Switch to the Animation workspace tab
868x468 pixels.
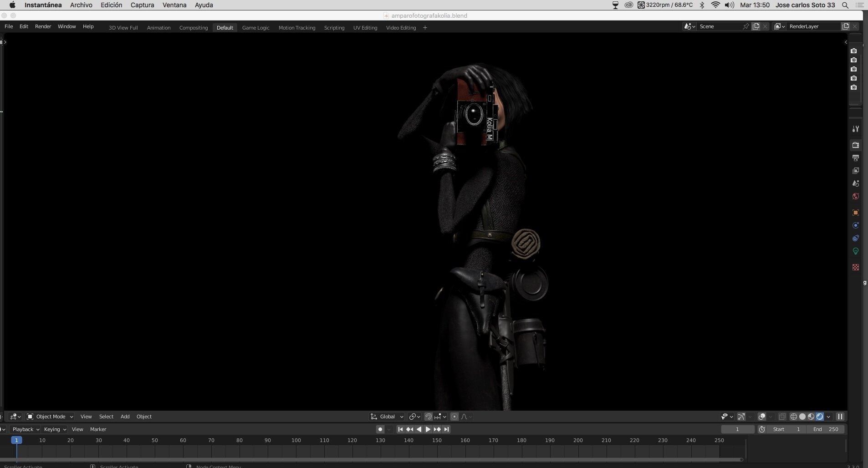158,28
